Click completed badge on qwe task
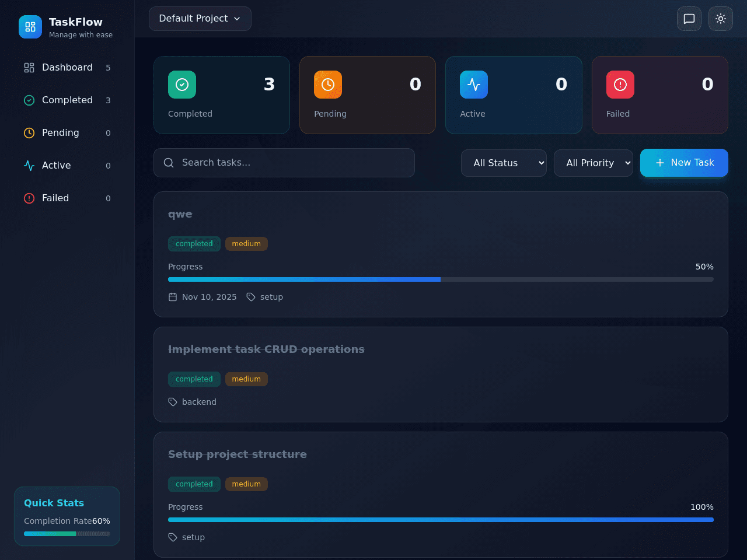The width and height of the screenshot is (747, 560). (x=194, y=244)
